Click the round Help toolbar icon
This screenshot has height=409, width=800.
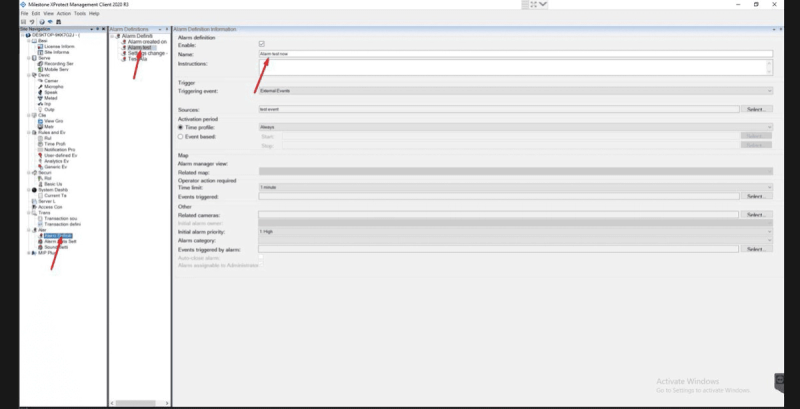(42, 22)
